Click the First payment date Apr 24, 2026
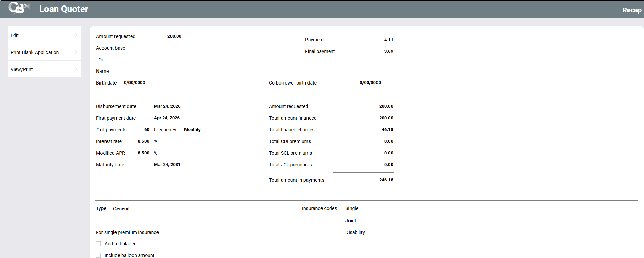The height and width of the screenshot is (258, 644). click(x=167, y=118)
